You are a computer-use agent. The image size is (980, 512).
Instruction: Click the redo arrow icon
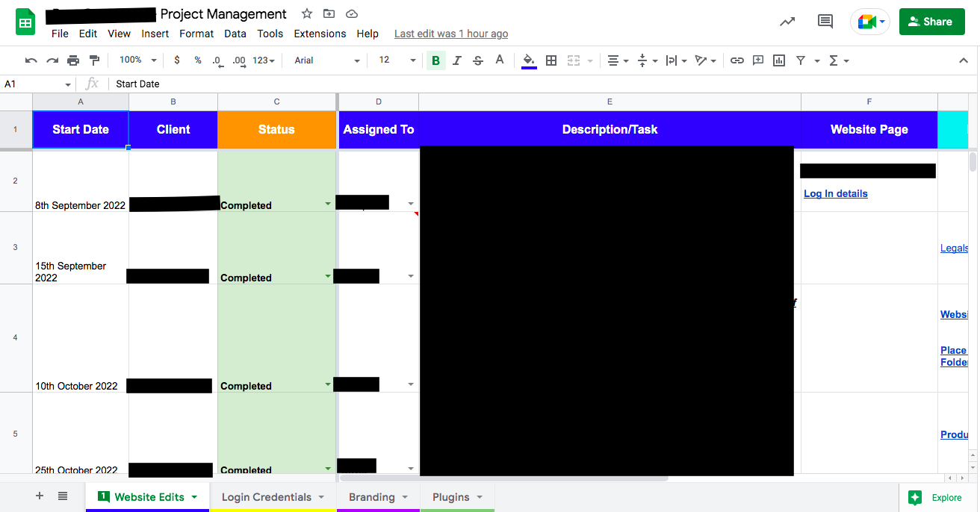coord(52,60)
